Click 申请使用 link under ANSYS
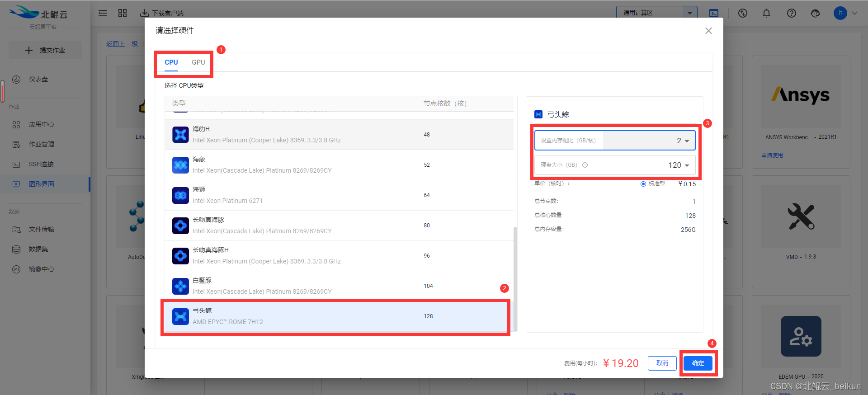The height and width of the screenshot is (395, 868). [x=772, y=155]
